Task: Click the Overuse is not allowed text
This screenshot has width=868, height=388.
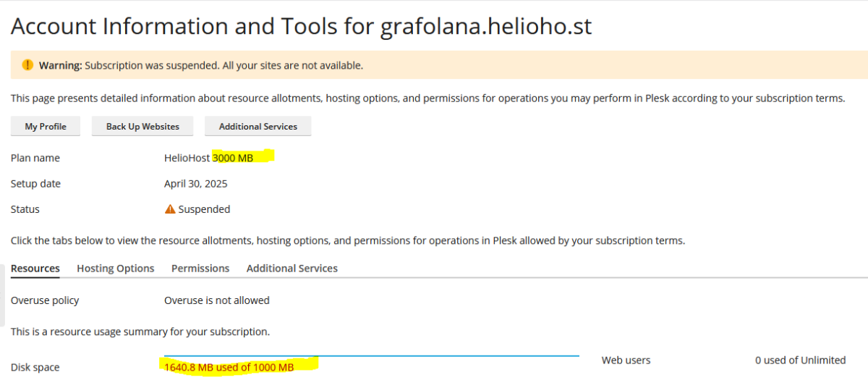Action: (217, 300)
